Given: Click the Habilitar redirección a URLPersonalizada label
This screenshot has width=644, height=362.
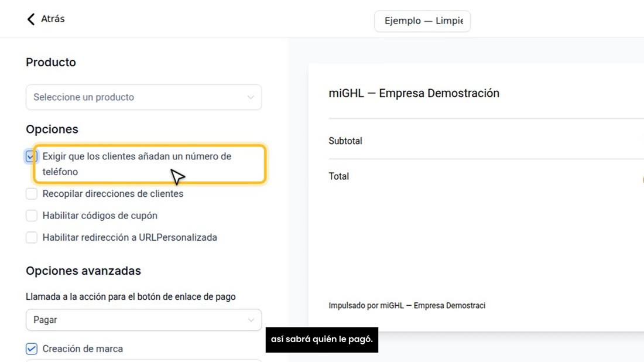Looking at the screenshot, I should (130, 237).
